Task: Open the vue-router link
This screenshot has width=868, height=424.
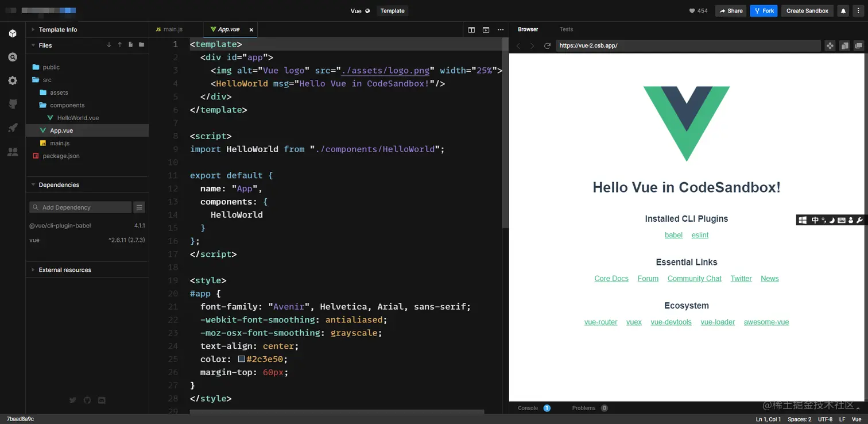Action: [x=601, y=322]
